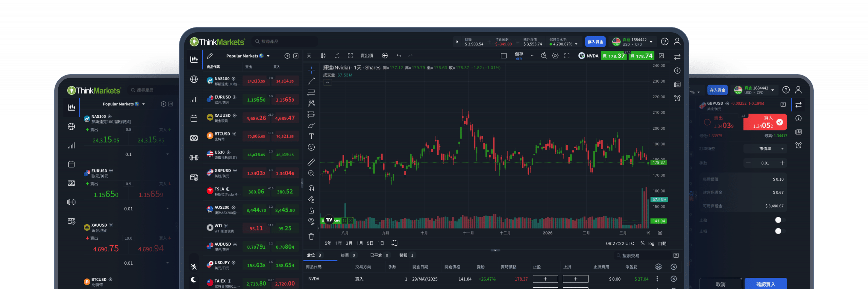Viewport: 868px width, 289px height.
Task: Open the 天 timeframe dropdown
Action: pos(309,56)
